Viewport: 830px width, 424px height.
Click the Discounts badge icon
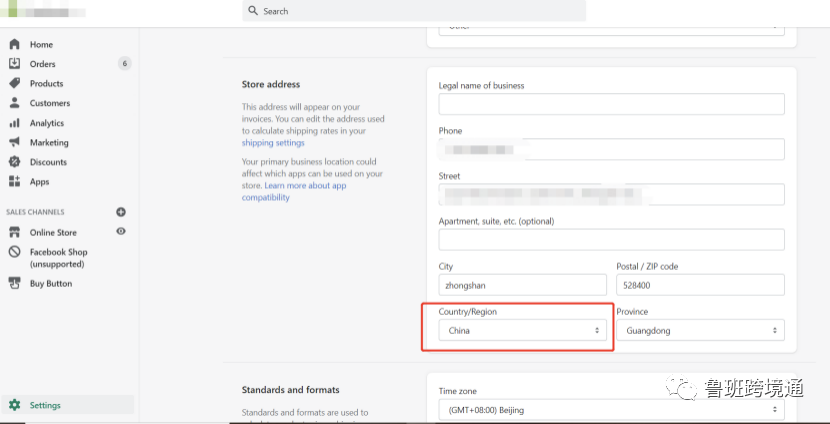tap(14, 162)
